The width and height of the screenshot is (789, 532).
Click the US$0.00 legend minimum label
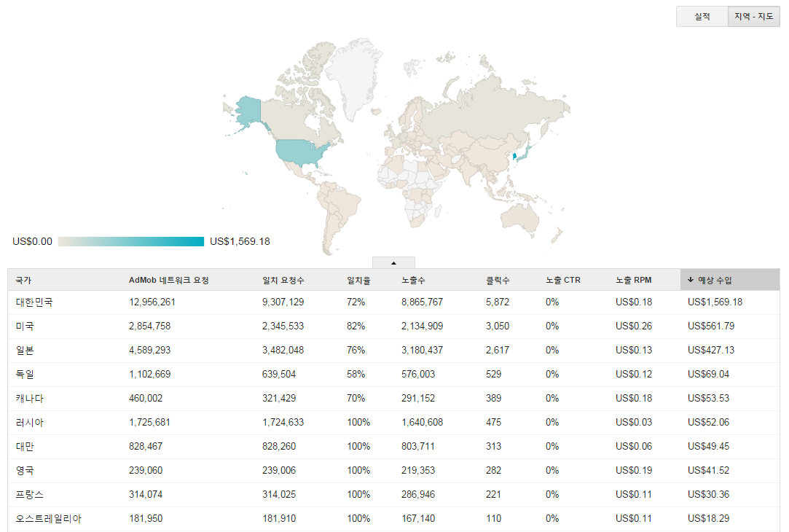tap(32, 242)
